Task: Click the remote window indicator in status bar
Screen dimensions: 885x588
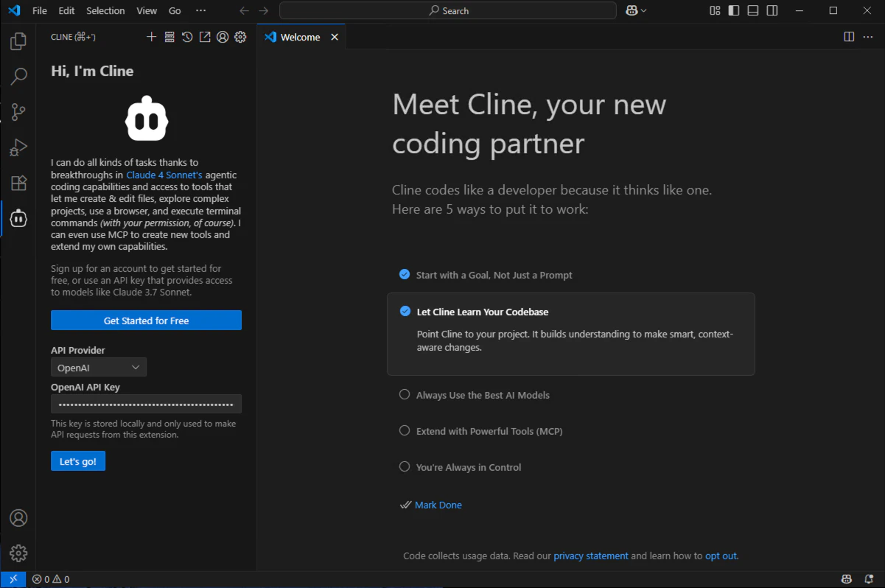Action: pyautogui.click(x=13, y=579)
